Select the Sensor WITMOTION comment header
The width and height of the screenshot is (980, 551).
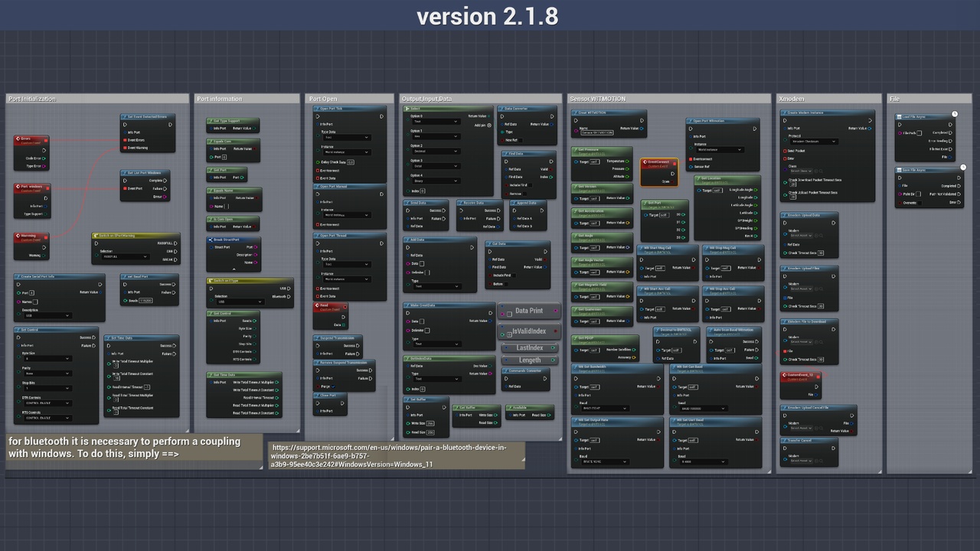tap(669, 99)
